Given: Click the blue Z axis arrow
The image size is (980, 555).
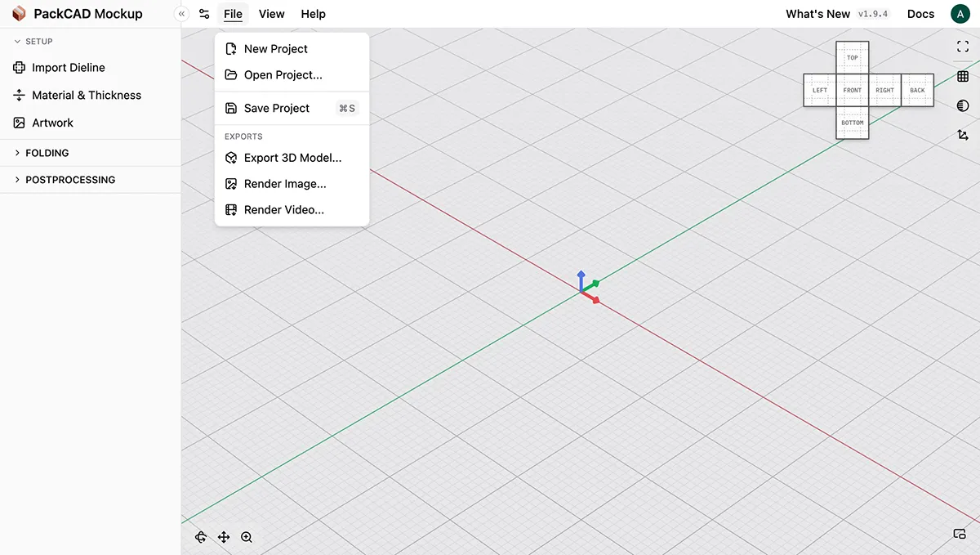Looking at the screenshot, I should point(581,279).
